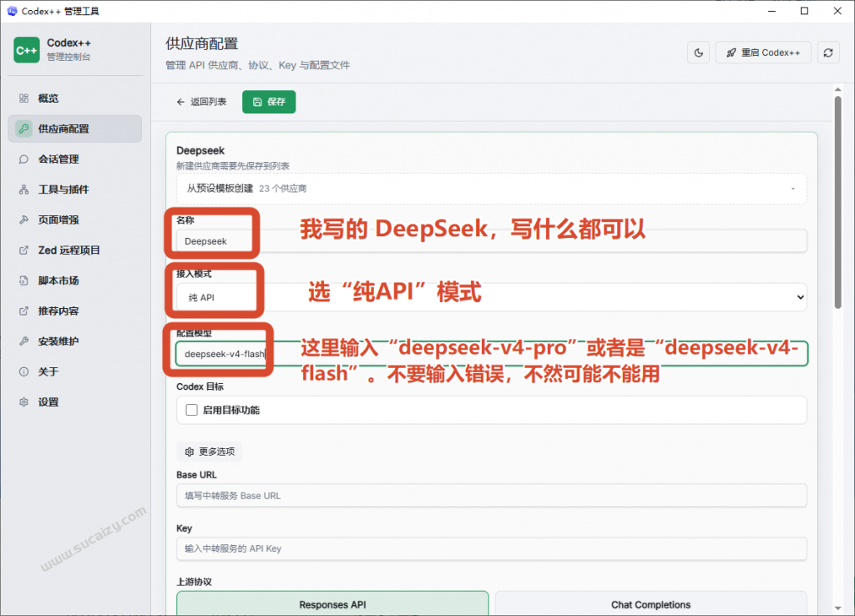This screenshot has height=616, width=855.
Task: Click the Base URL input field
Action: coord(491,496)
